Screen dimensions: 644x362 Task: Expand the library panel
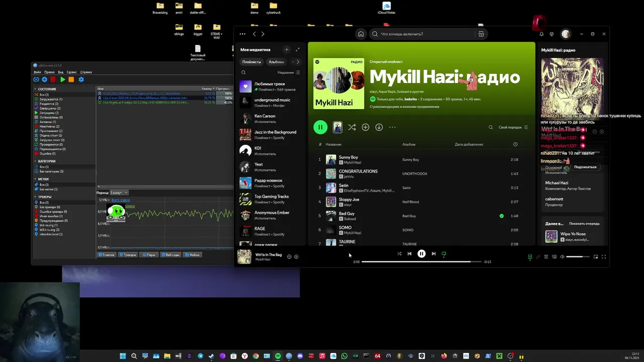(x=297, y=50)
